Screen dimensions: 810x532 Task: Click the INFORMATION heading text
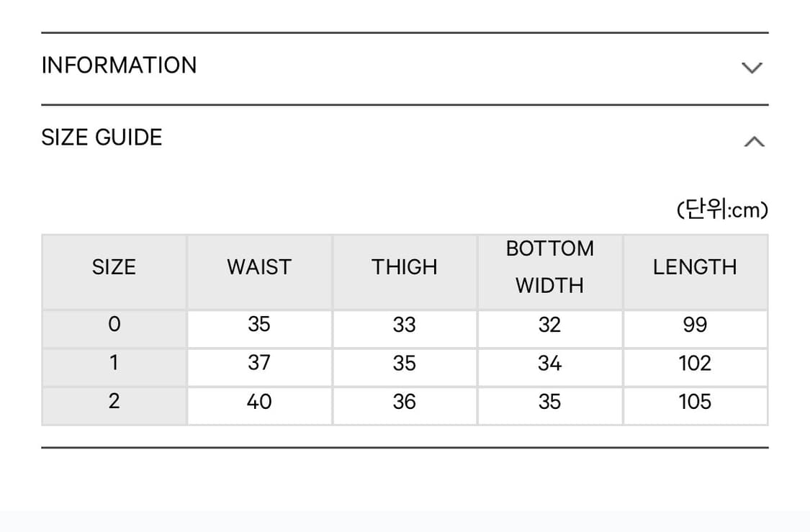(119, 66)
